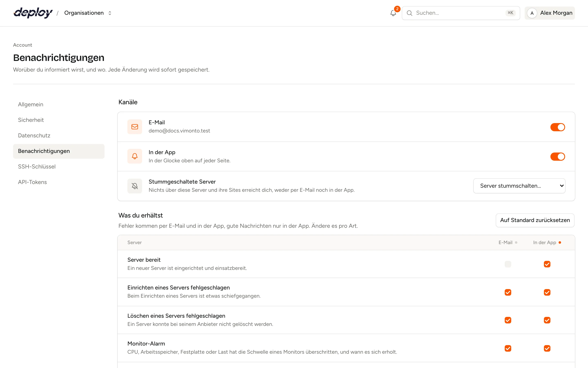Image resolution: width=588 pixels, height=368 pixels.
Task: Uncheck In der App for Monitor-Alarm
Action: (547, 348)
